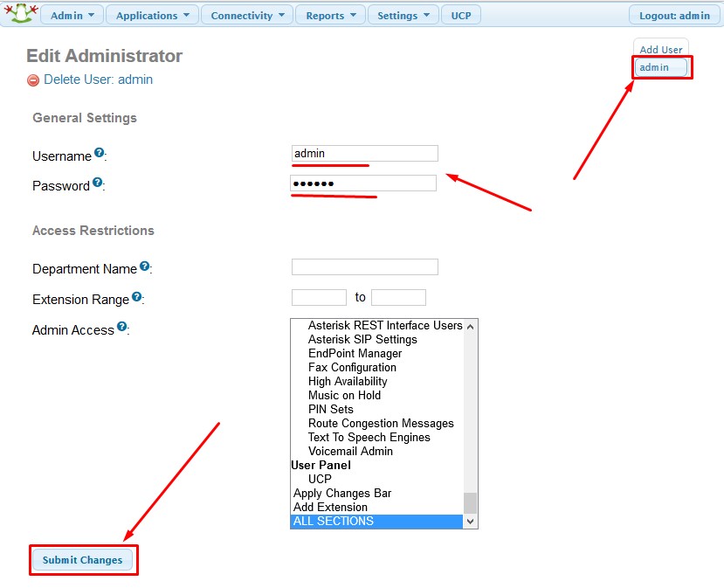Click the Logout: admin button
Viewport: 724px width, 588px height.
674,16
